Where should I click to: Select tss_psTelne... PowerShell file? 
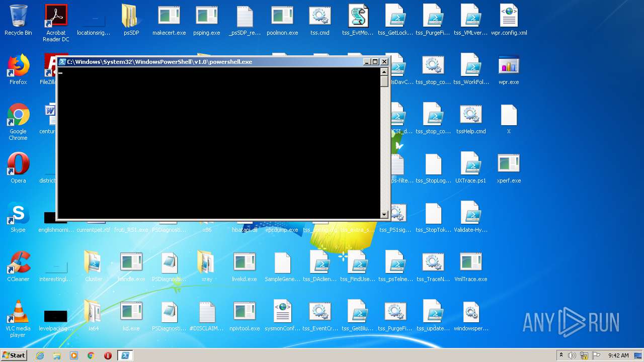tap(395, 267)
